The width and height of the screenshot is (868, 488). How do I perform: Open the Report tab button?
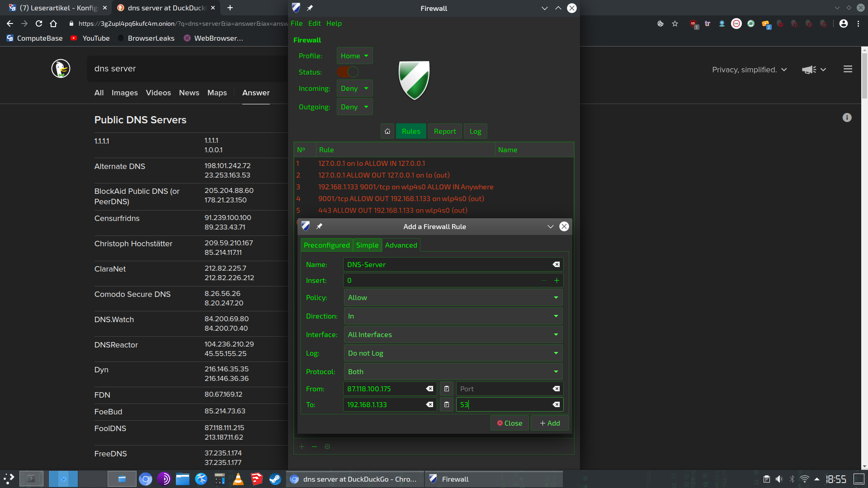[x=444, y=131]
